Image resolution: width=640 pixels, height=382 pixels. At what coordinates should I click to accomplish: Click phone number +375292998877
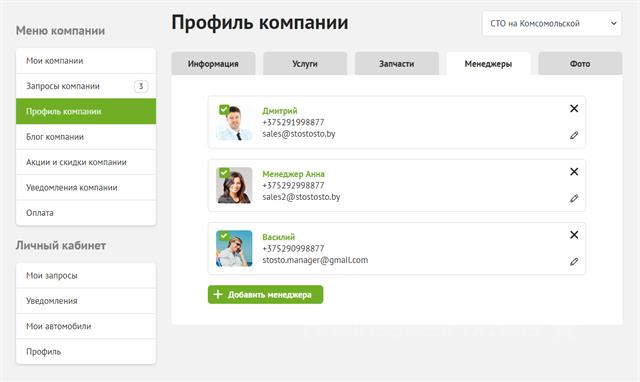[x=293, y=186]
